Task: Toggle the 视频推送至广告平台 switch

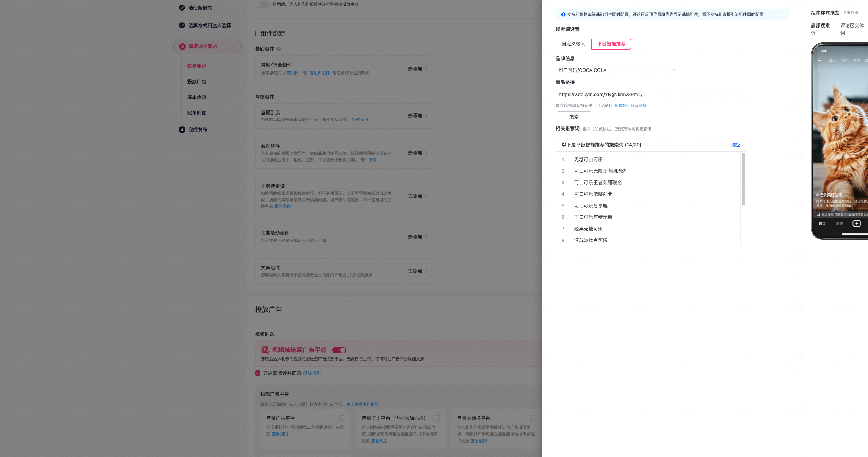Action: pyautogui.click(x=339, y=350)
